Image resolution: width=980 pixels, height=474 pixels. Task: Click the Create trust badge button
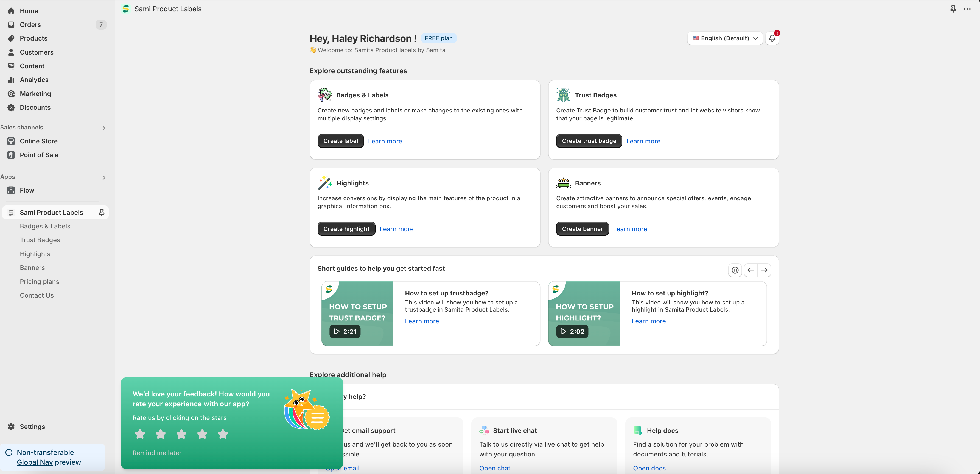tap(589, 141)
